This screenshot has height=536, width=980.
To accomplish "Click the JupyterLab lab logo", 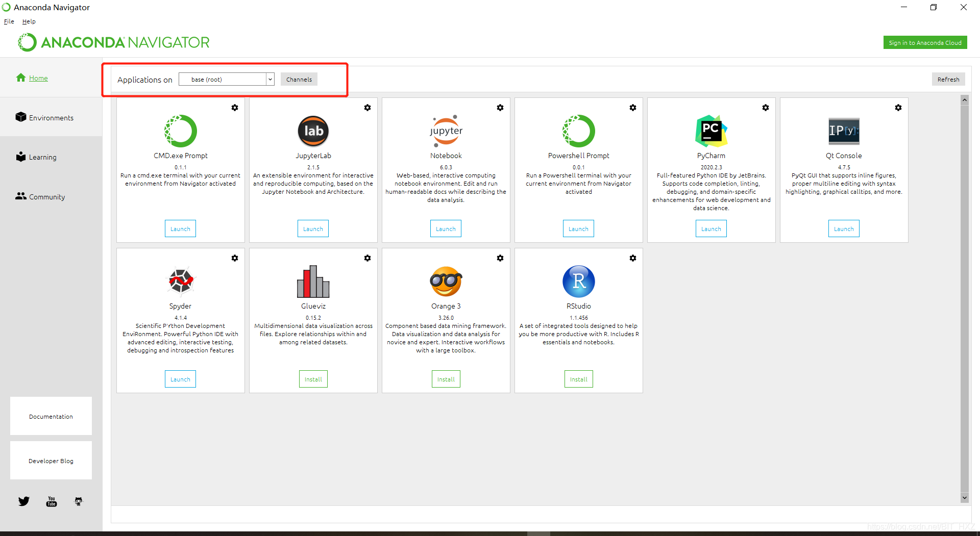I will coord(313,131).
